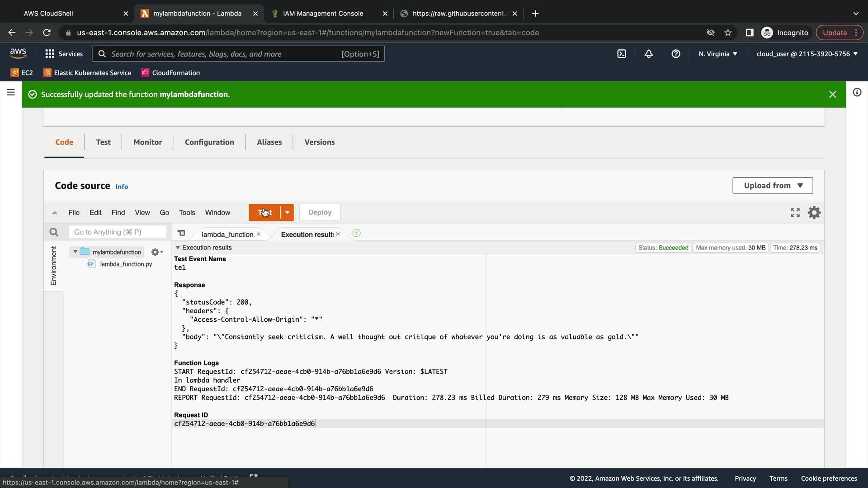Collapse the Execution results section
The image size is (868, 488).
point(178,248)
